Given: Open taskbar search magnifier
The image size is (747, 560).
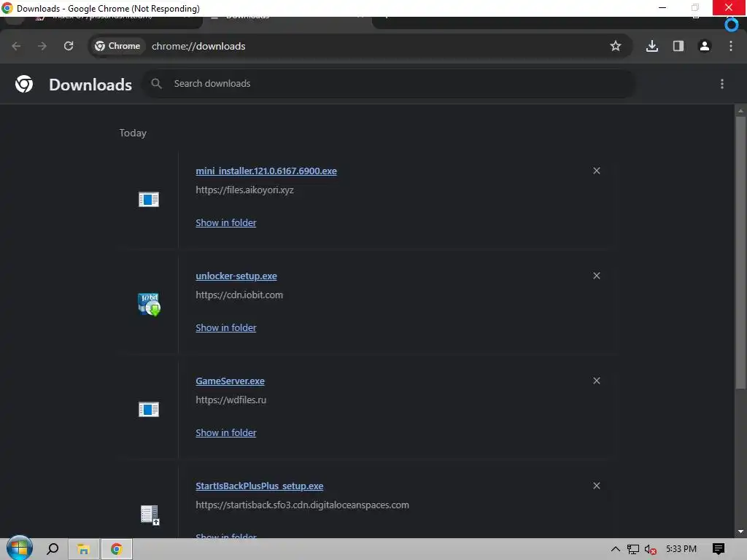Looking at the screenshot, I should [x=53, y=549].
